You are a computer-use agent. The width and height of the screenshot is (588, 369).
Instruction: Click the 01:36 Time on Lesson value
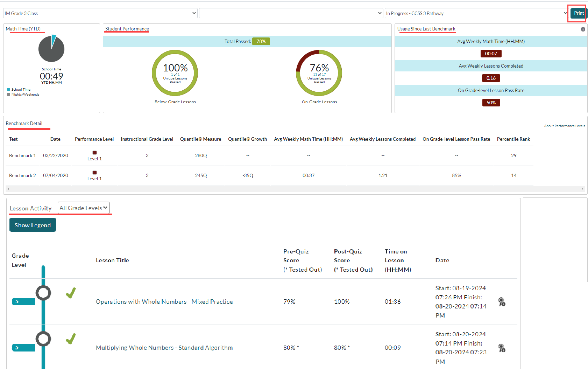pos(393,302)
